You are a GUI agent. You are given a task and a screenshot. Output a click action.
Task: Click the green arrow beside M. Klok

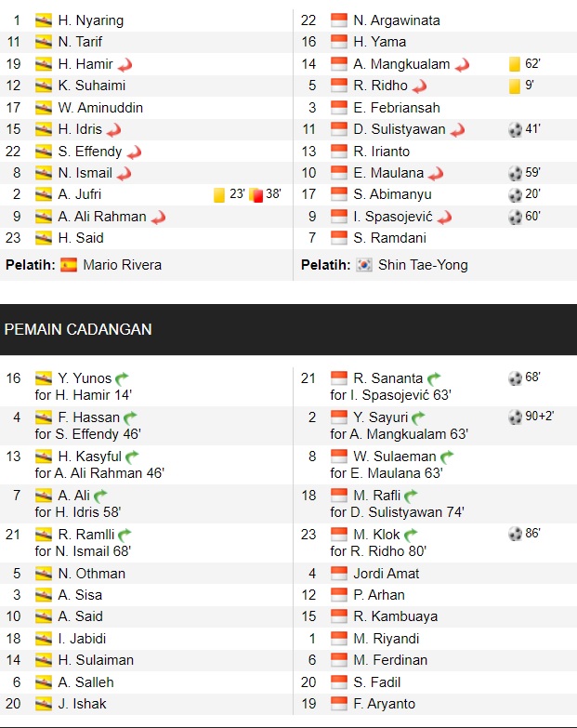tap(411, 535)
